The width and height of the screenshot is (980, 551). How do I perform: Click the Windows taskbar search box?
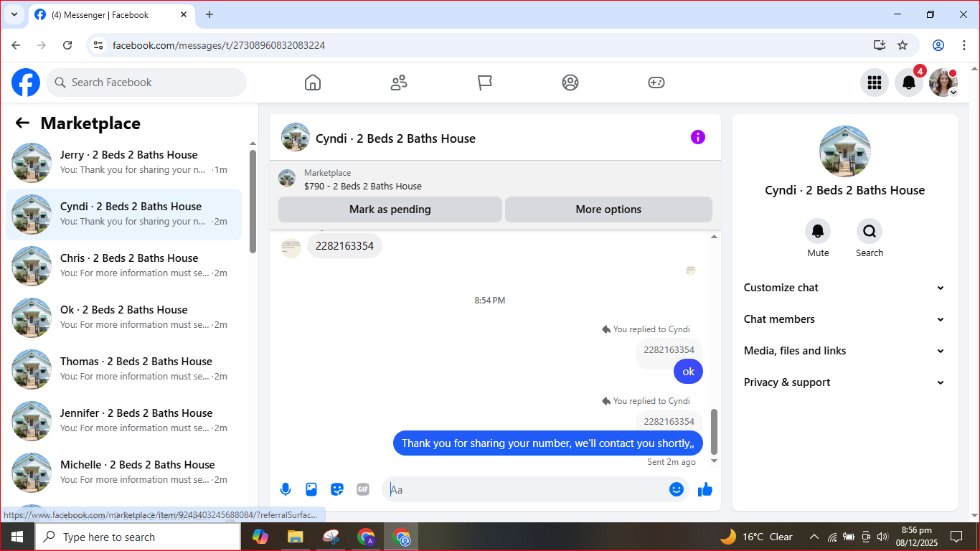(x=137, y=537)
